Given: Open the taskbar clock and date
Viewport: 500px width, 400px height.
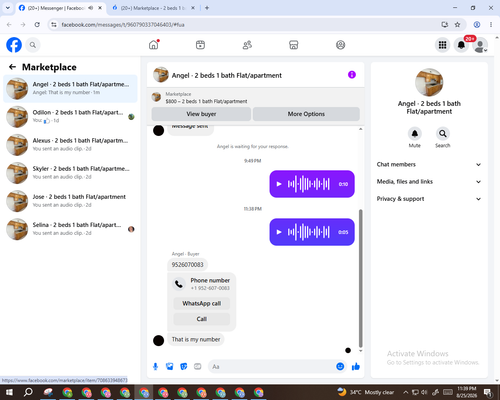Looking at the screenshot, I should [x=467, y=392].
